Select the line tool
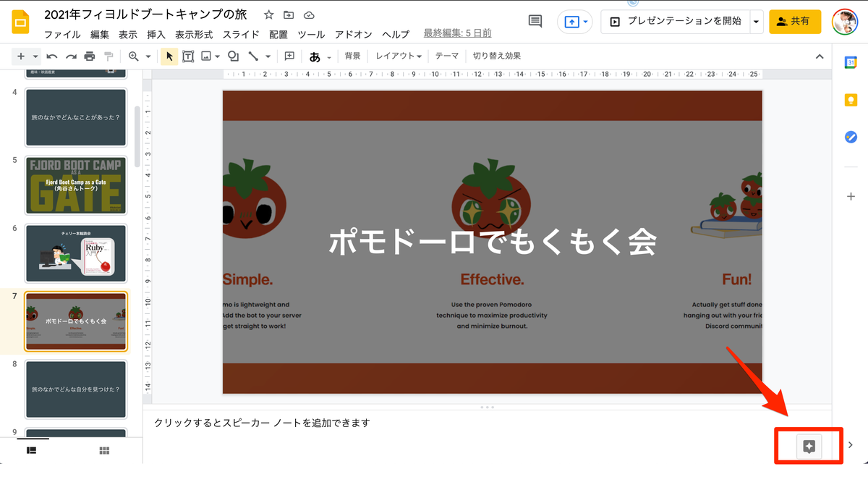 [254, 56]
